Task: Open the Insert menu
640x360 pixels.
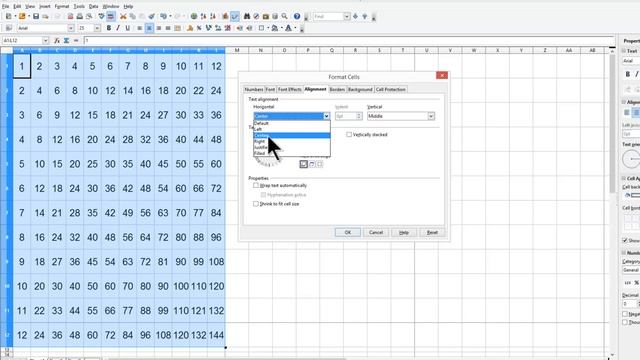Action: (44, 7)
